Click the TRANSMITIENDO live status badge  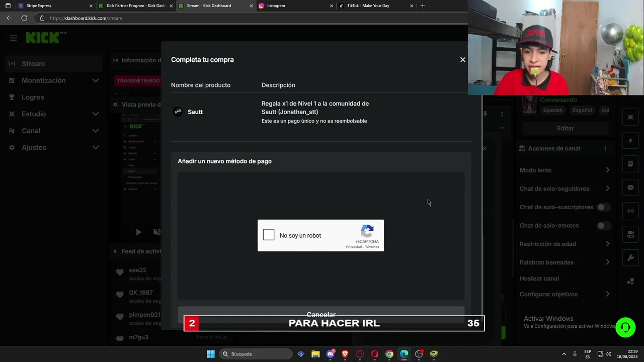[x=138, y=80]
